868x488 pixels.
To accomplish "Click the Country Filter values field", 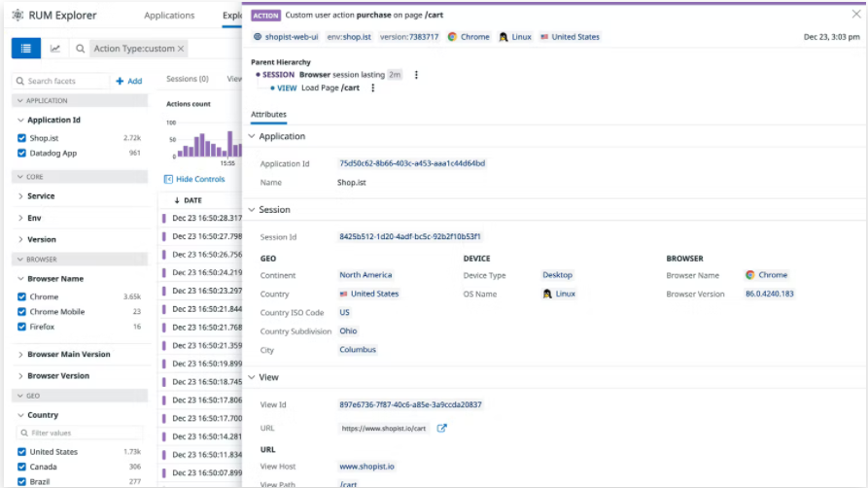I will (80, 434).
